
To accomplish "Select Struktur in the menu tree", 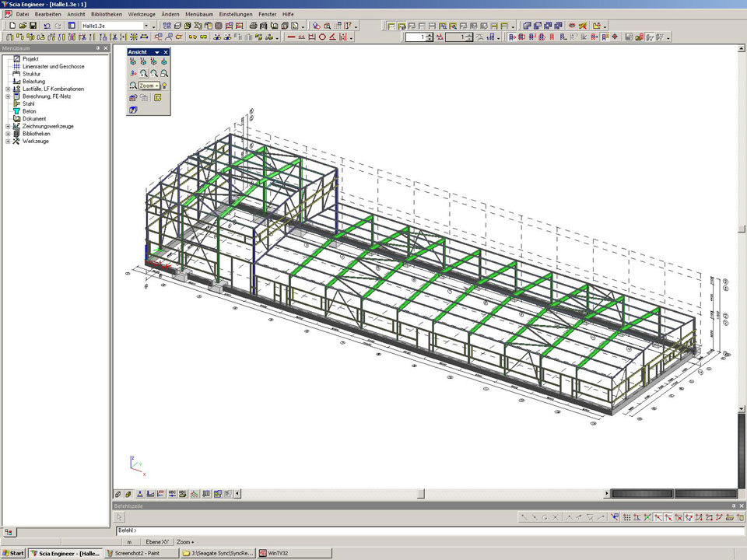I will coord(31,74).
